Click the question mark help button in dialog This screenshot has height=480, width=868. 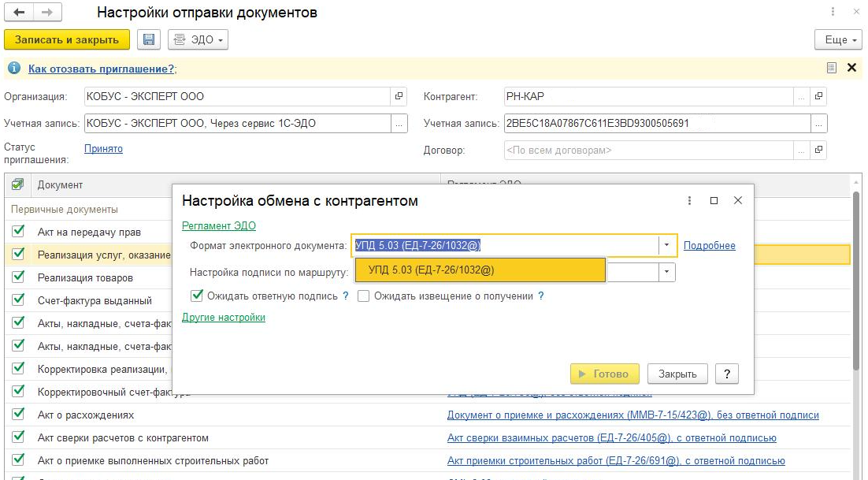click(726, 374)
